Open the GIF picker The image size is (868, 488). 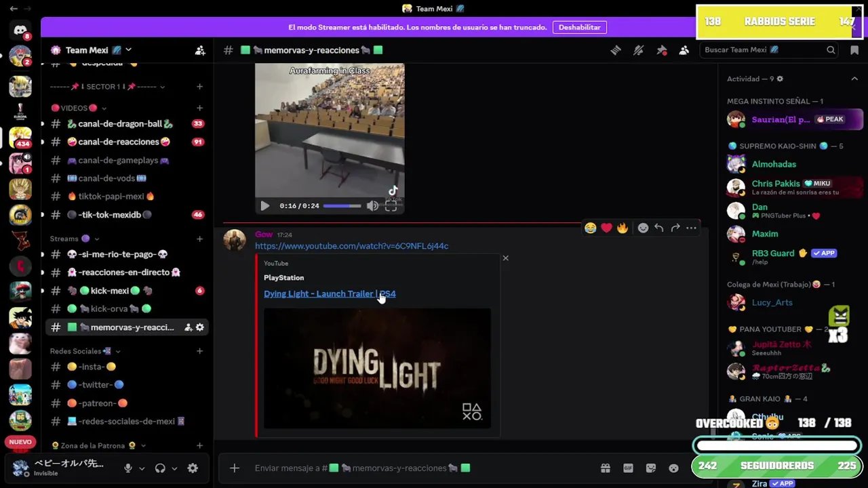pyautogui.click(x=628, y=468)
